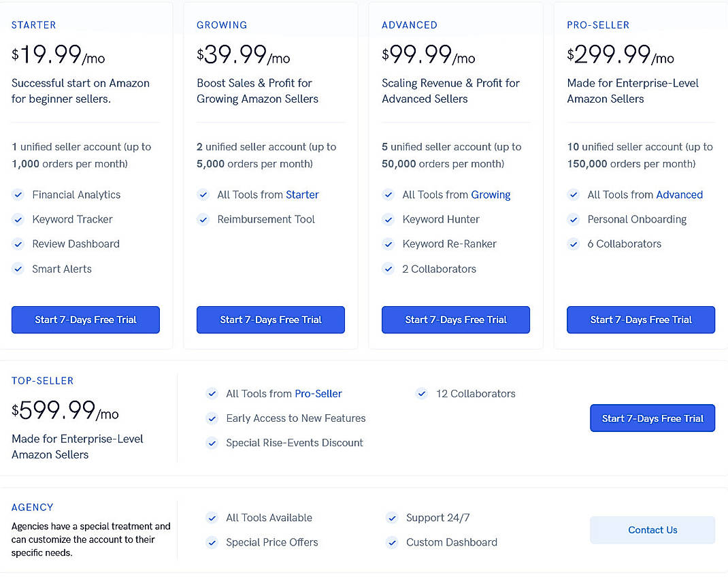Screen dimensions: 728x583
Task: Click the checkmark icon next to Keyword Hunter
Action: [x=388, y=219]
